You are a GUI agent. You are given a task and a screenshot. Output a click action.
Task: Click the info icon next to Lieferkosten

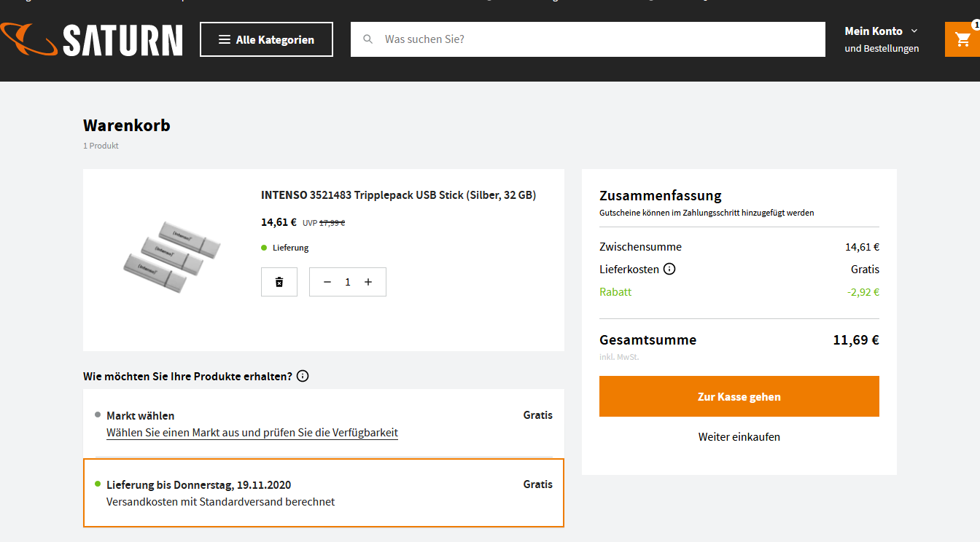(669, 269)
